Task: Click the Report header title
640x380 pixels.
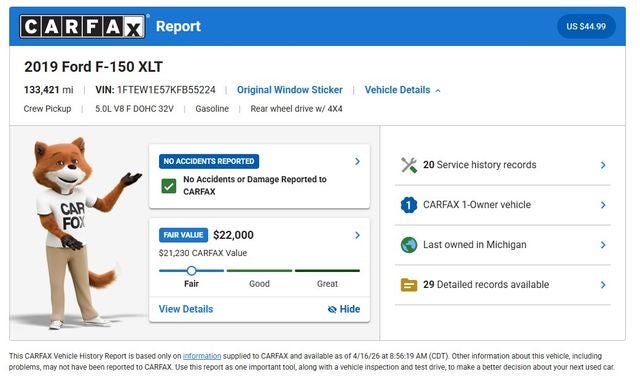Action: tap(178, 27)
